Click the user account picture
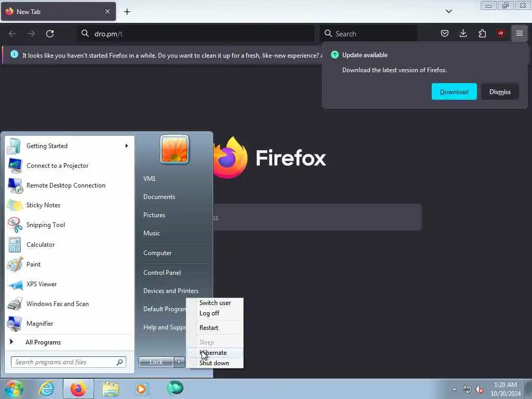The image size is (532, 399). point(175,149)
